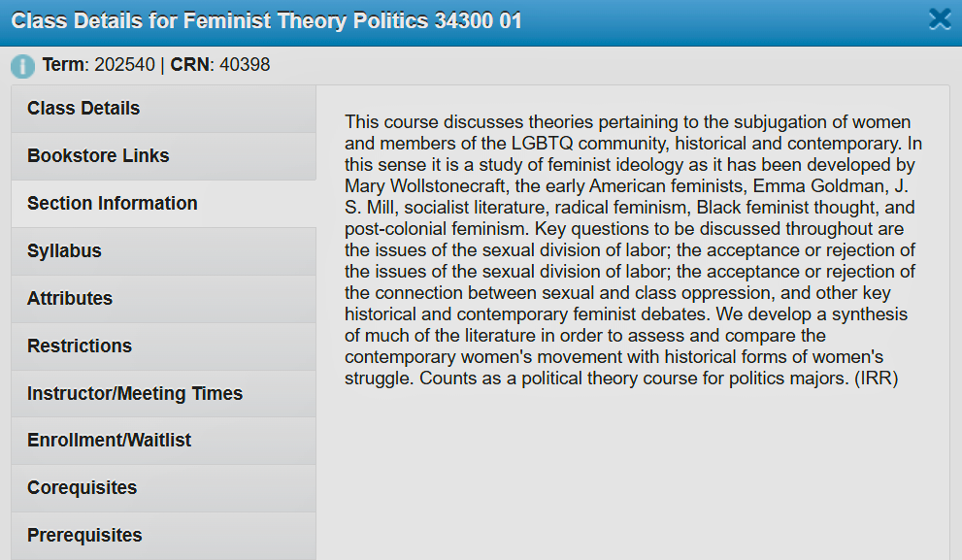
Task: Click the course description paragraph
Action: (x=633, y=250)
